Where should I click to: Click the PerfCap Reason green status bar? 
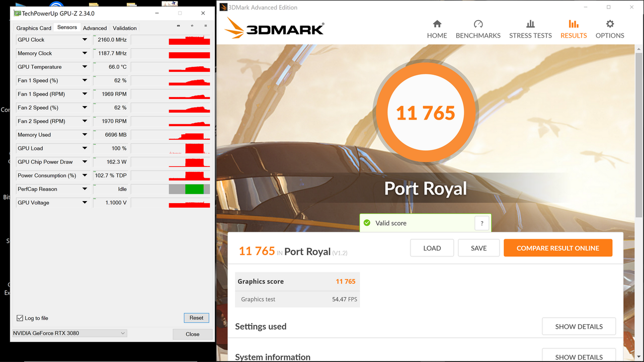[x=194, y=189]
